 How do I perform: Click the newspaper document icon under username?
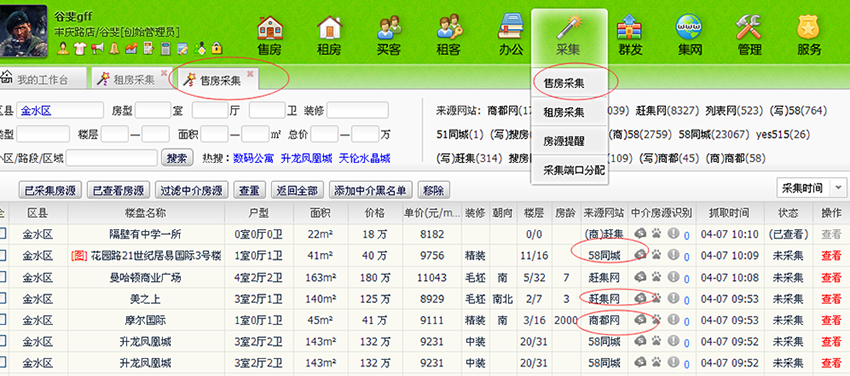(x=148, y=48)
